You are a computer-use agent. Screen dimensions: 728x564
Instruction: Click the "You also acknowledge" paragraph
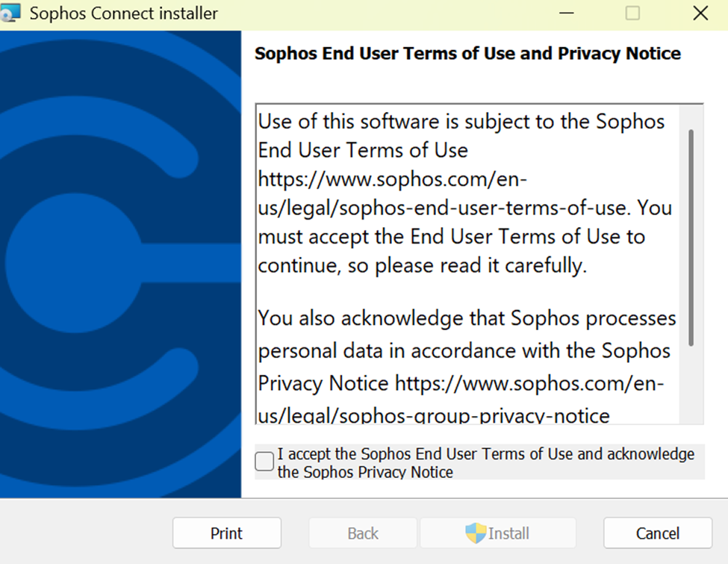(x=467, y=366)
